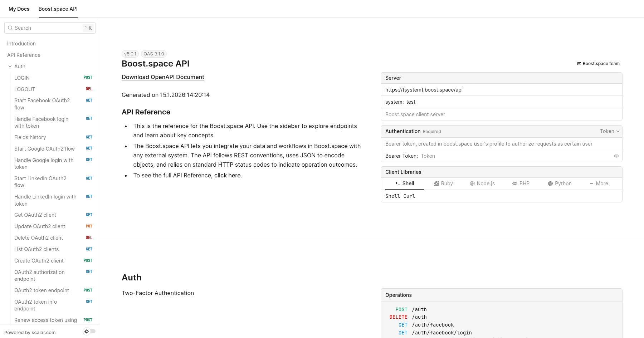Select the Boost.space API tab
Image resolution: width=644 pixels, height=338 pixels.
(x=58, y=9)
